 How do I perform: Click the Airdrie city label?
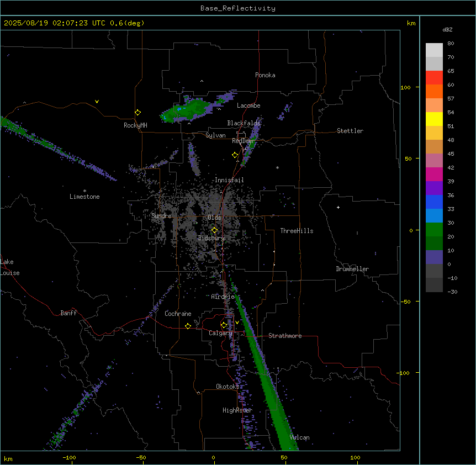(x=223, y=297)
